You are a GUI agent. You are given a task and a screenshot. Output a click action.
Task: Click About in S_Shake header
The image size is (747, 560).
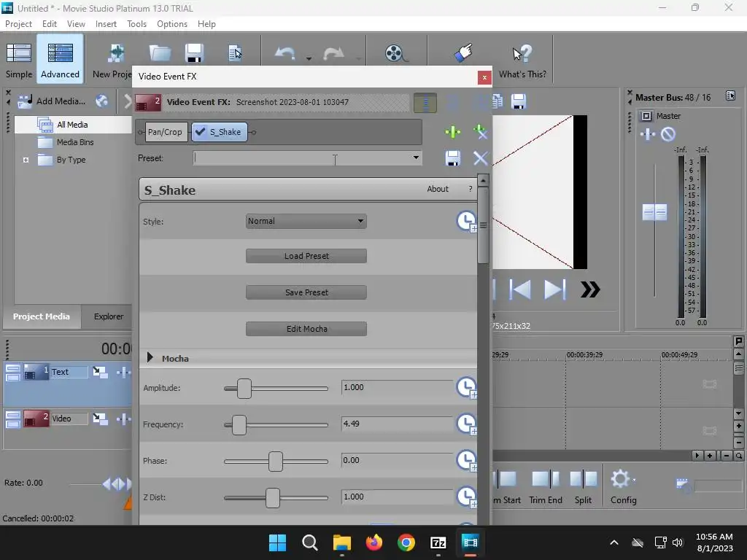coord(438,189)
